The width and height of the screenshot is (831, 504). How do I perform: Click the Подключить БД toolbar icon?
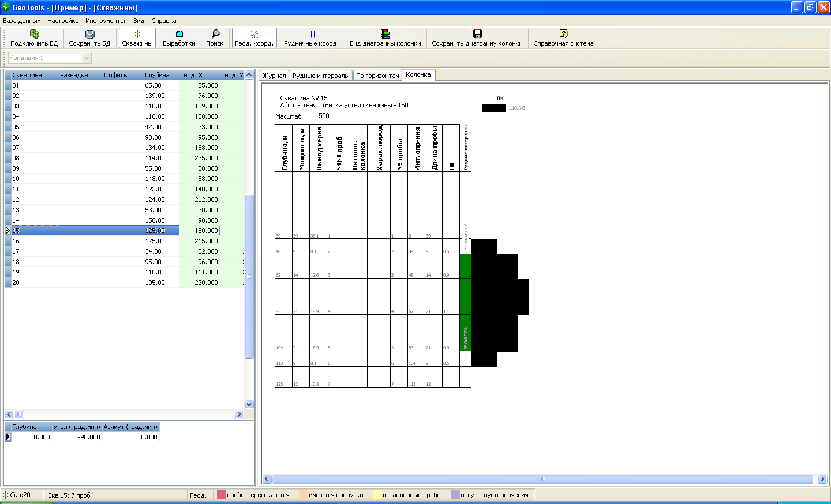click(34, 34)
